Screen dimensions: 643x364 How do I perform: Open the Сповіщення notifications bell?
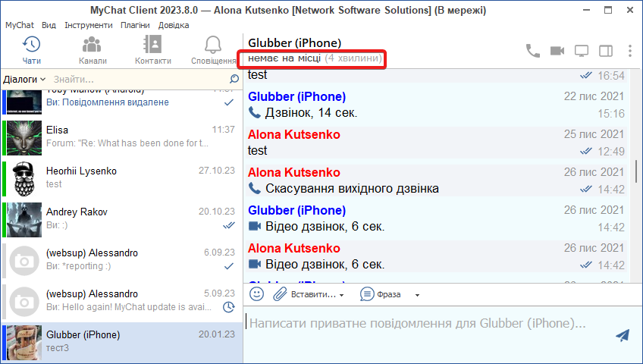pos(213,50)
